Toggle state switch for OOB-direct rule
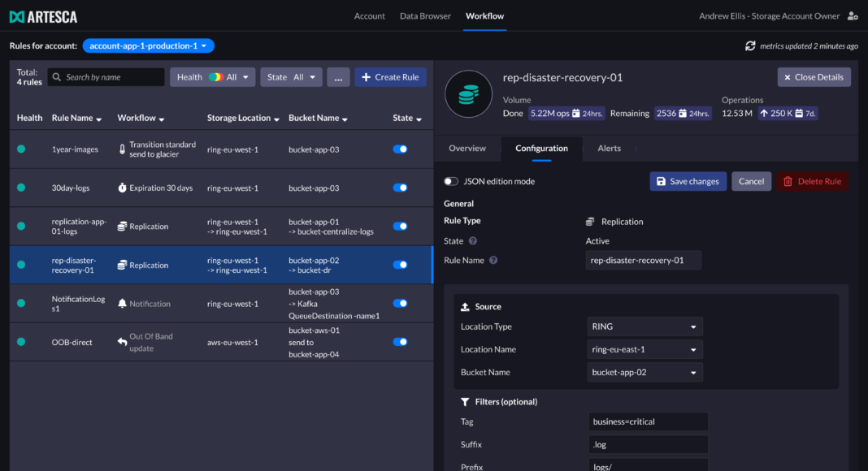The image size is (868, 471). [x=400, y=342]
